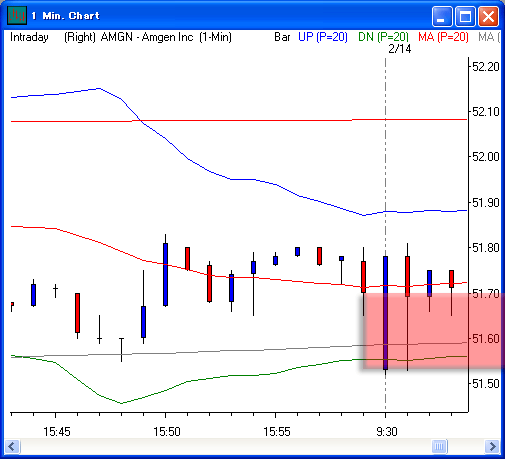This screenshot has width=505, height=459.
Task: Click the Intraday label
Action: [29, 37]
